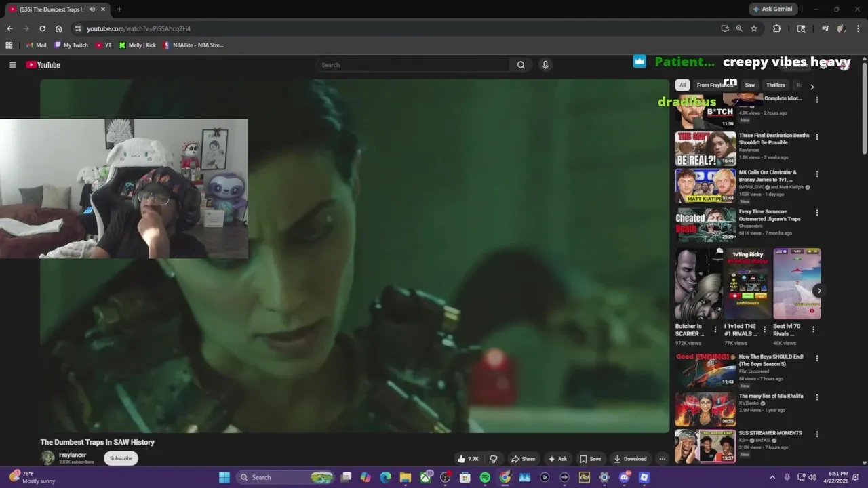868x488 pixels.
Task: Click the Ask button under the video
Action: [x=557, y=459]
